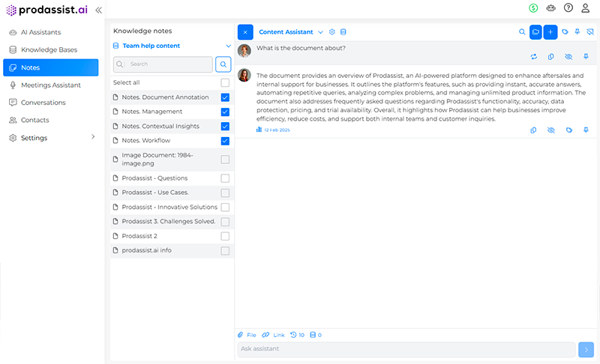
Task: Tick the Select all checkbox
Action: point(225,82)
